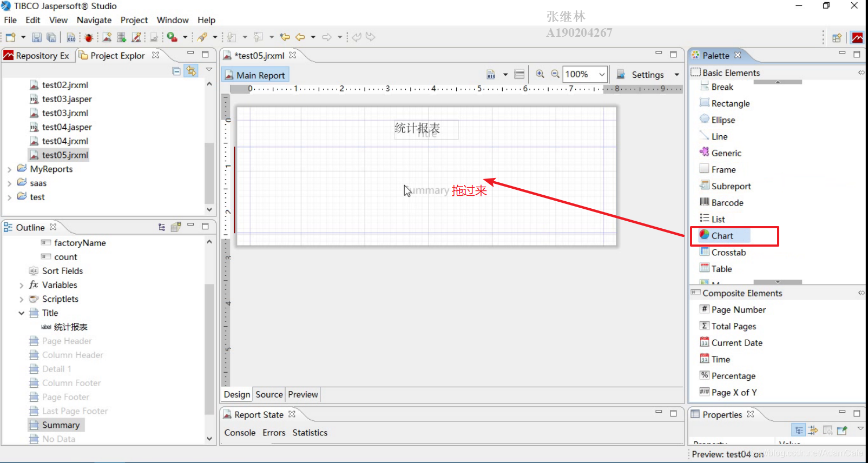Click the 统计报表 label in Outline
The image size is (868, 463).
click(64, 327)
